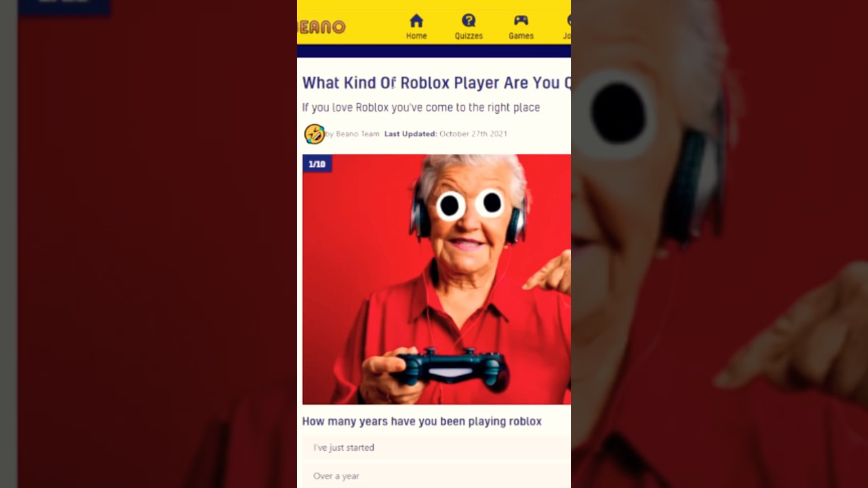Click the Last Updated October 27th date

[x=446, y=134]
